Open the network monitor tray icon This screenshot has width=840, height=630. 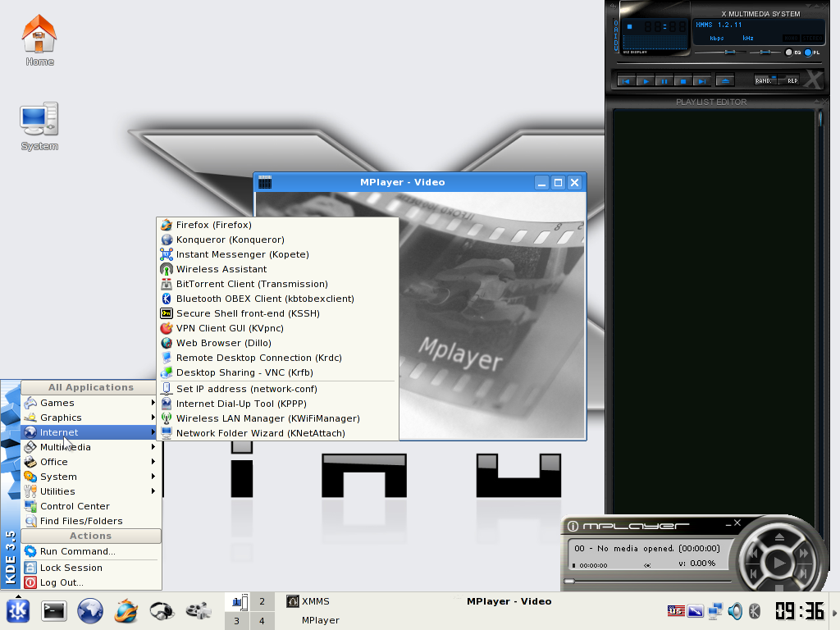tap(715, 610)
